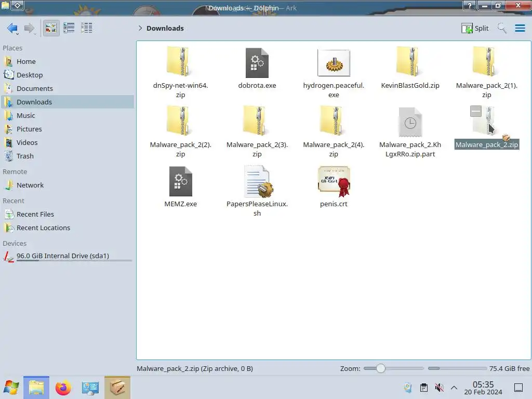This screenshot has width=532, height=399.
Task: Click the Show Desktop button
Action: pyautogui.click(x=518, y=388)
